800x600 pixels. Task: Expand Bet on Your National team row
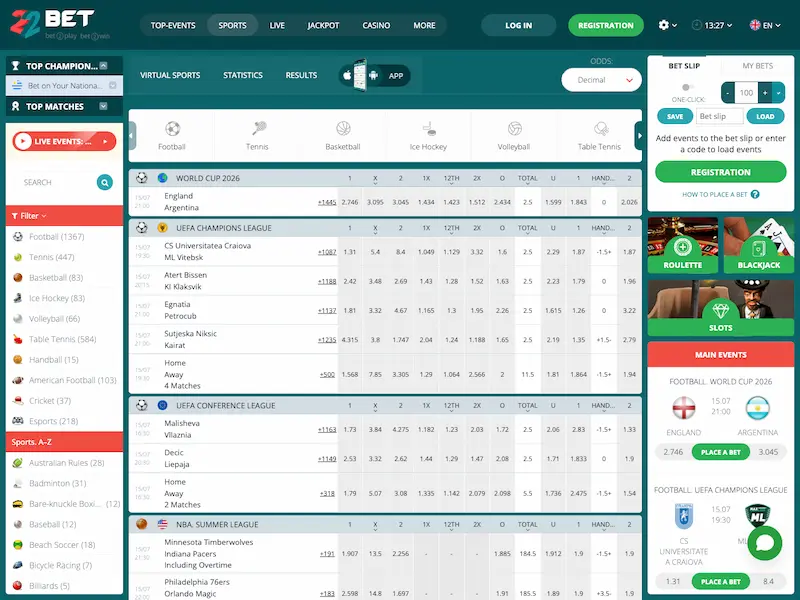pos(113,85)
